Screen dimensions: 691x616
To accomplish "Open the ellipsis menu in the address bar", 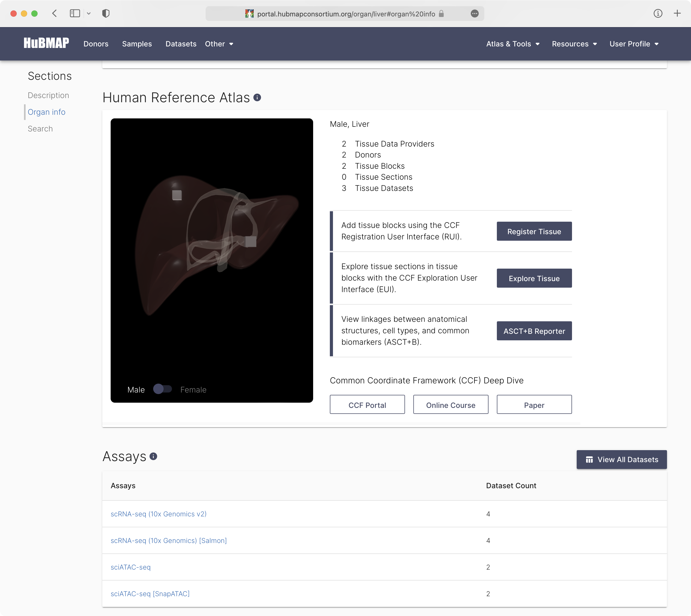I will click(x=475, y=14).
